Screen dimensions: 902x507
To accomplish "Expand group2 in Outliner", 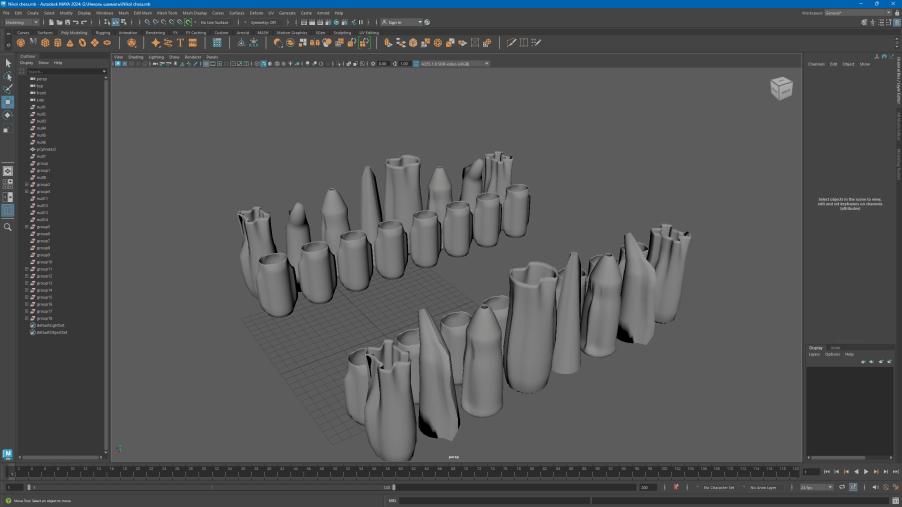I will pyautogui.click(x=26, y=185).
